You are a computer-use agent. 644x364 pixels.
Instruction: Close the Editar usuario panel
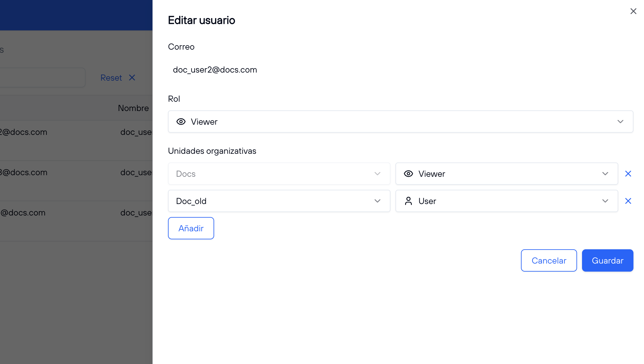coord(633,11)
